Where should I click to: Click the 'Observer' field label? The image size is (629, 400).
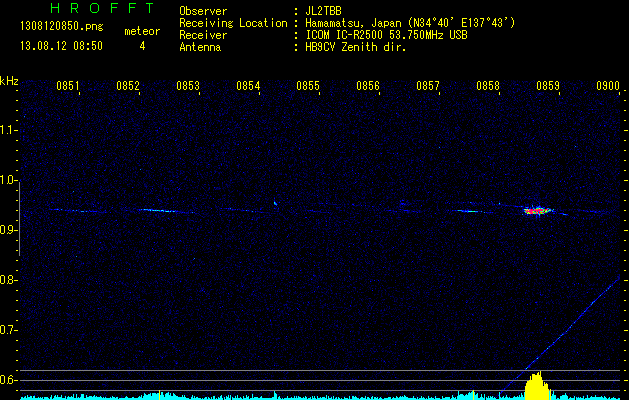(x=203, y=11)
